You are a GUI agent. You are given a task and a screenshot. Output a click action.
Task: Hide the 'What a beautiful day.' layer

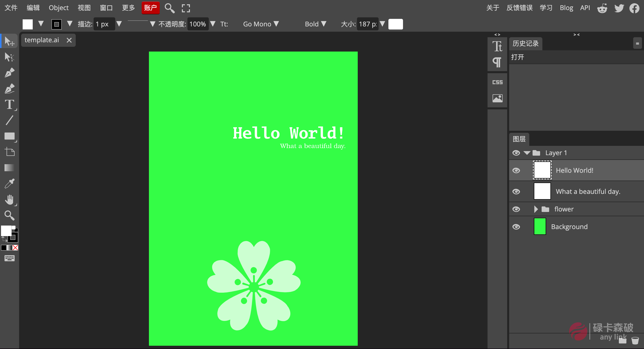pyautogui.click(x=516, y=191)
